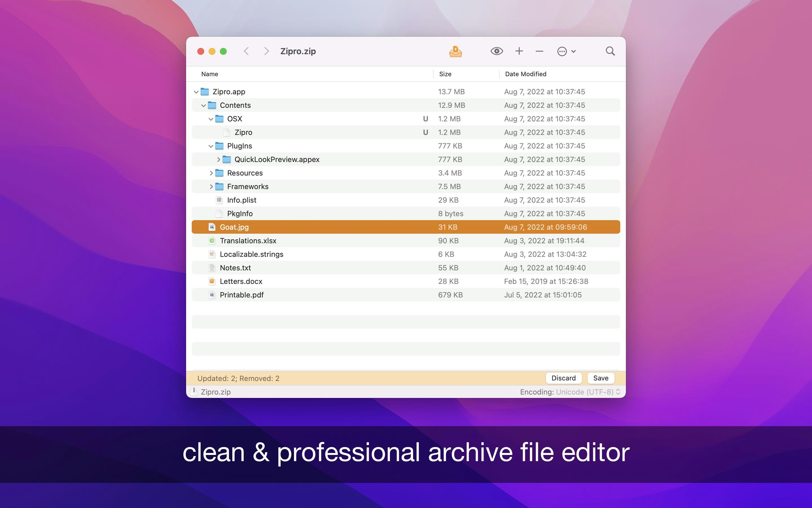Click the 679 KB size value
The height and width of the screenshot is (508, 812).
coord(450,295)
